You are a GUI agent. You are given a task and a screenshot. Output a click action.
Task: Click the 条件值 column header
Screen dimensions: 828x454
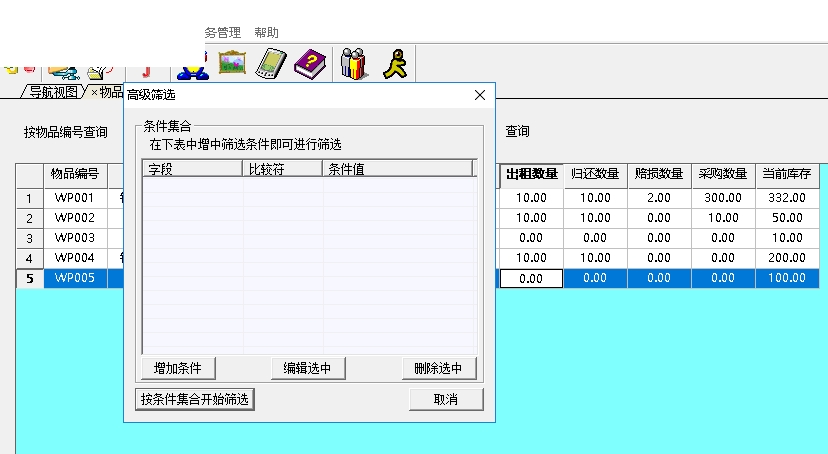[398, 169]
